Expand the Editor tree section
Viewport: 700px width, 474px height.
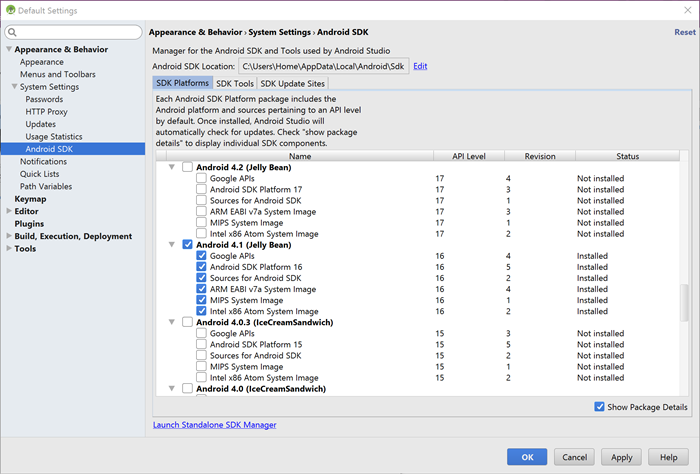pyautogui.click(x=9, y=211)
